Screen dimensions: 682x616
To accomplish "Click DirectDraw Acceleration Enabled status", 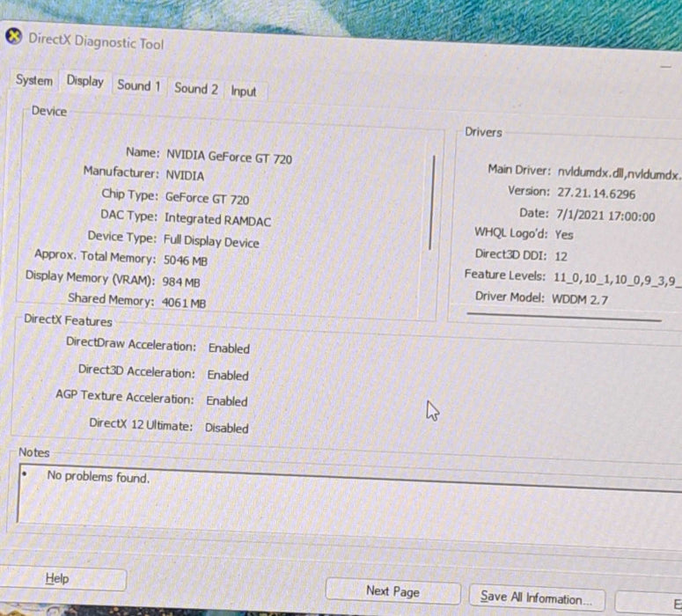I will point(229,348).
